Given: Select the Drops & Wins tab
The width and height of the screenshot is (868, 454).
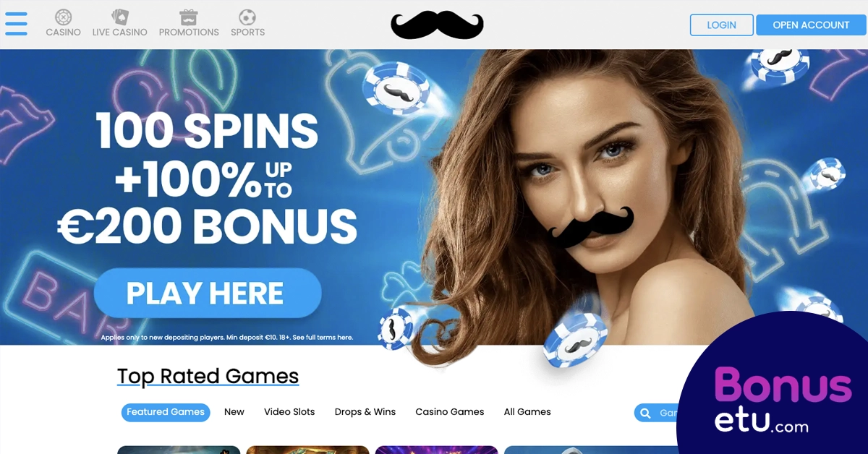Looking at the screenshot, I should (365, 412).
